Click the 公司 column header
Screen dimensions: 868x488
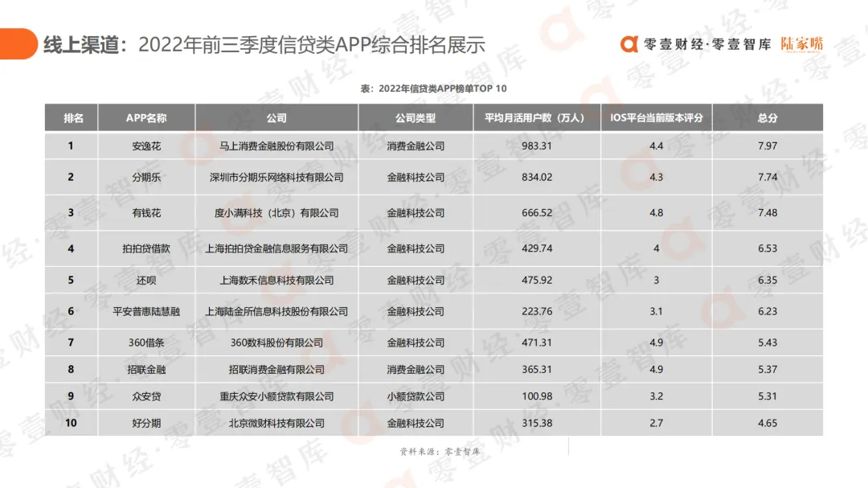pyautogui.click(x=276, y=118)
